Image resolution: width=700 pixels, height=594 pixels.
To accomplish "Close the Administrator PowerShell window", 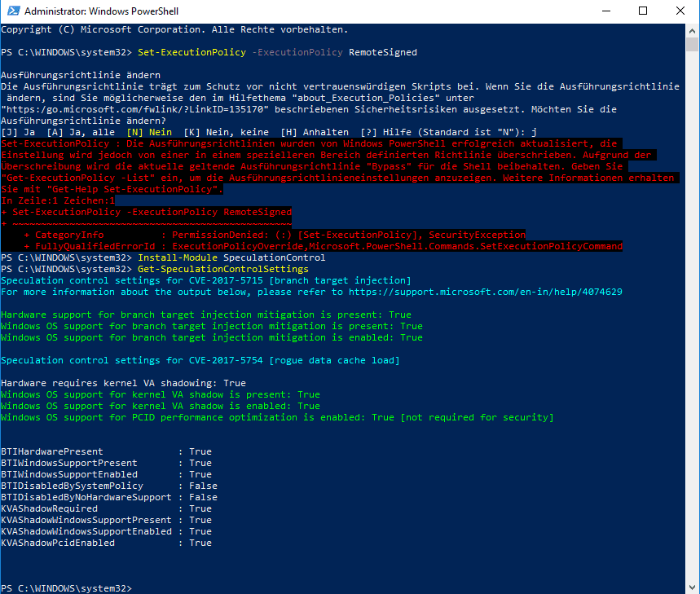I will (x=680, y=11).
